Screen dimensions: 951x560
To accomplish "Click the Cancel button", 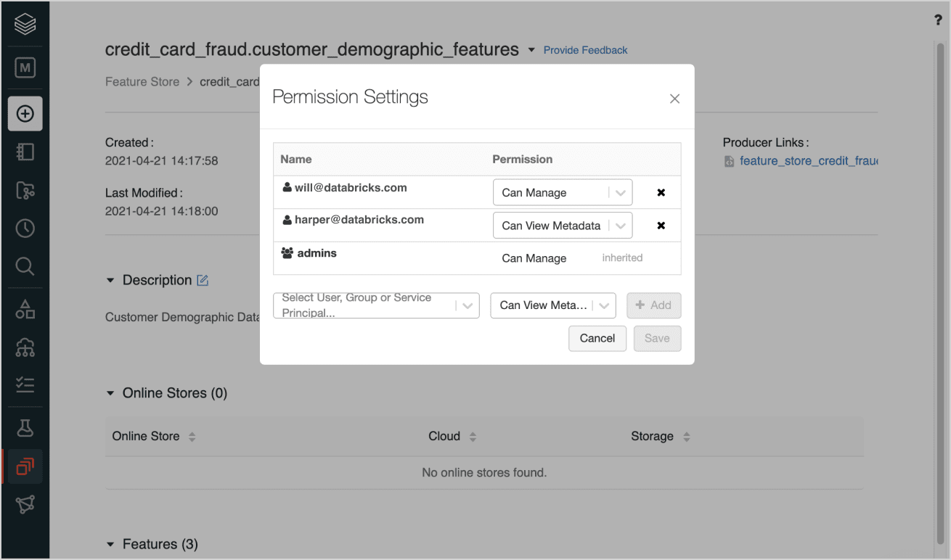I will click(597, 338).
